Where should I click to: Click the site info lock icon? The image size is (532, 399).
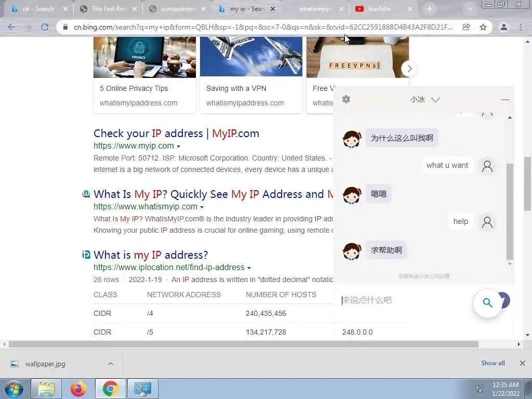[65, 27]
